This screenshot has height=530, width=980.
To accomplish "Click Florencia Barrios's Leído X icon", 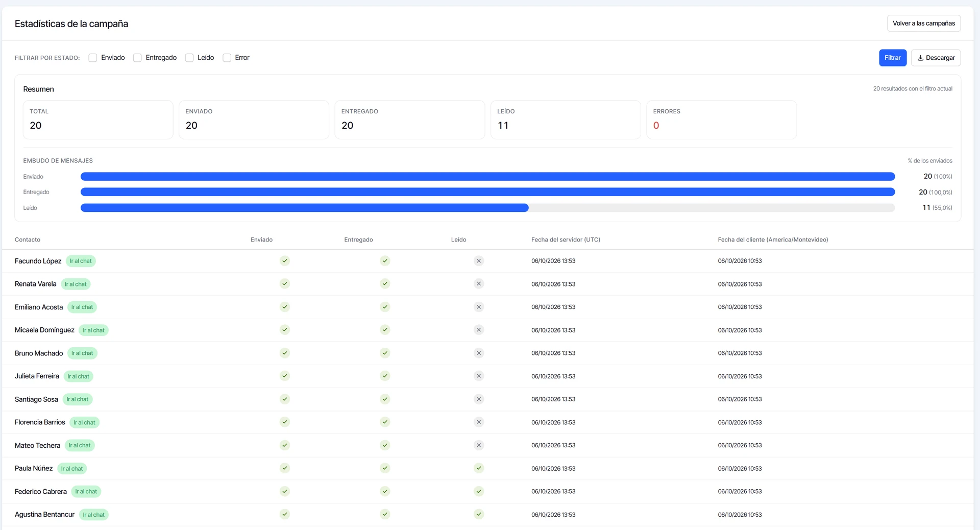I will click(479, 422).
